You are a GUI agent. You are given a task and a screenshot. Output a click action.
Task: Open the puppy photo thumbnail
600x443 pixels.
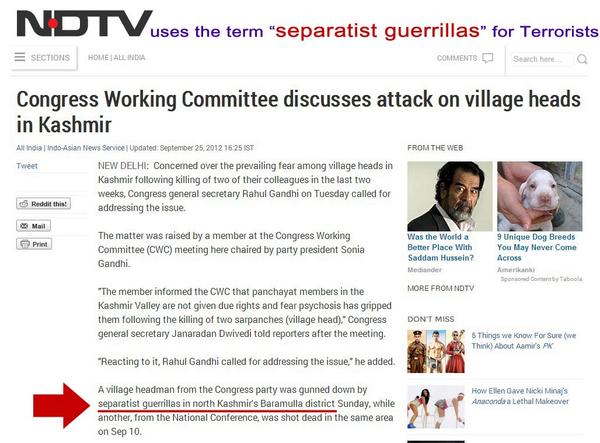click(x=540, y=196)
